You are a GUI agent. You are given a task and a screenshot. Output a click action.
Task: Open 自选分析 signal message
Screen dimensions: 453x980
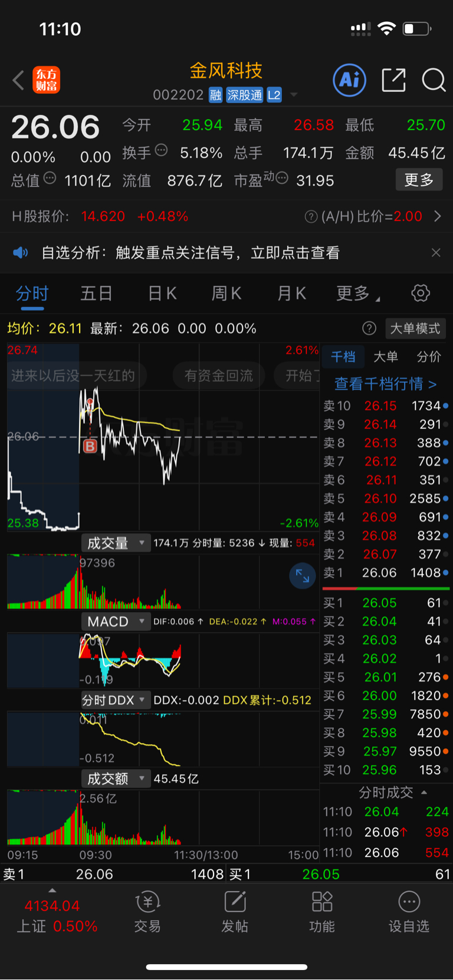(191, 253)
